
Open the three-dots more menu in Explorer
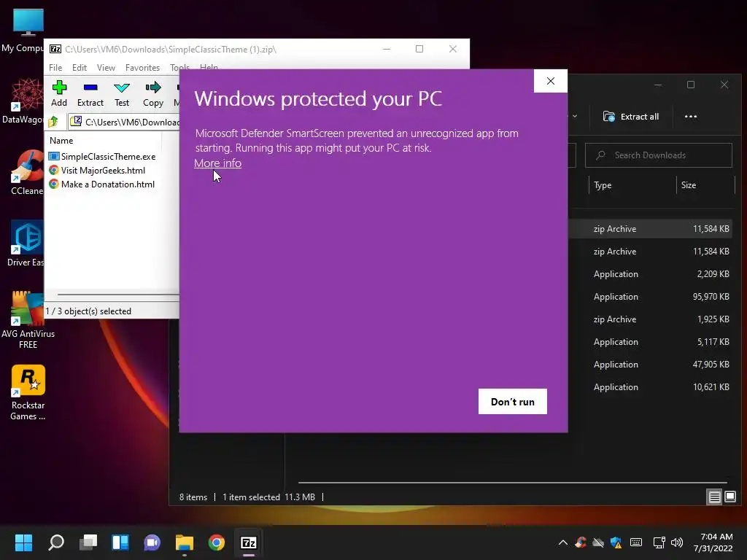(x=690, y=117)
